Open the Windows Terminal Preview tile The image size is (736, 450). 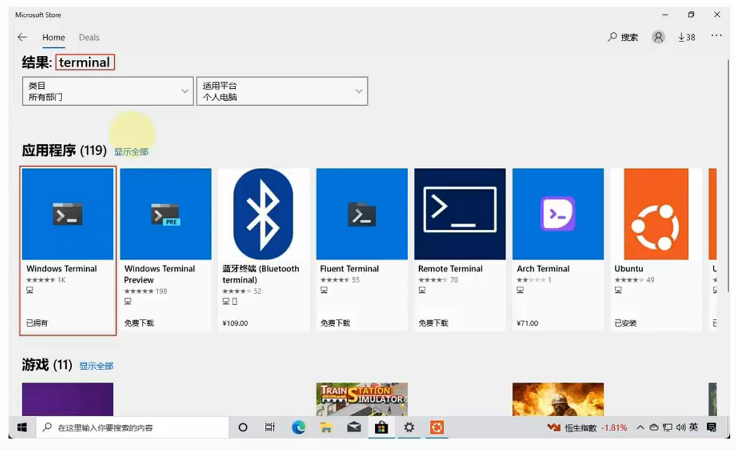166,250
